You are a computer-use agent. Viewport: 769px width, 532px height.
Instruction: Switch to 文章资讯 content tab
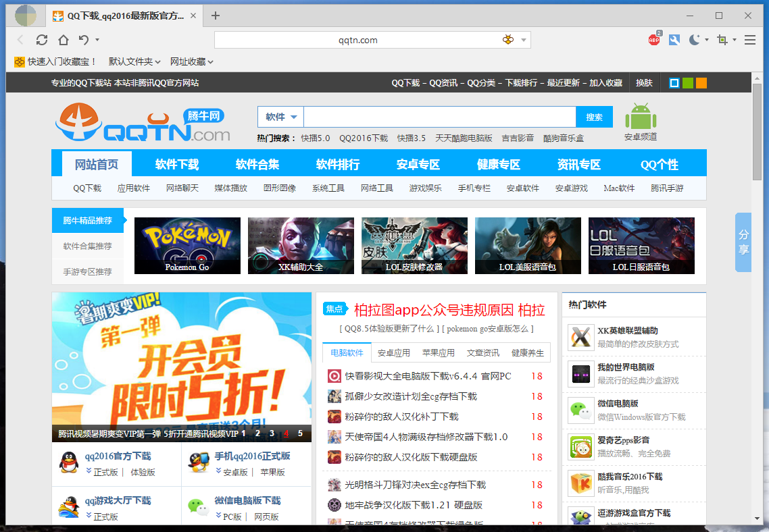(482, 352)
